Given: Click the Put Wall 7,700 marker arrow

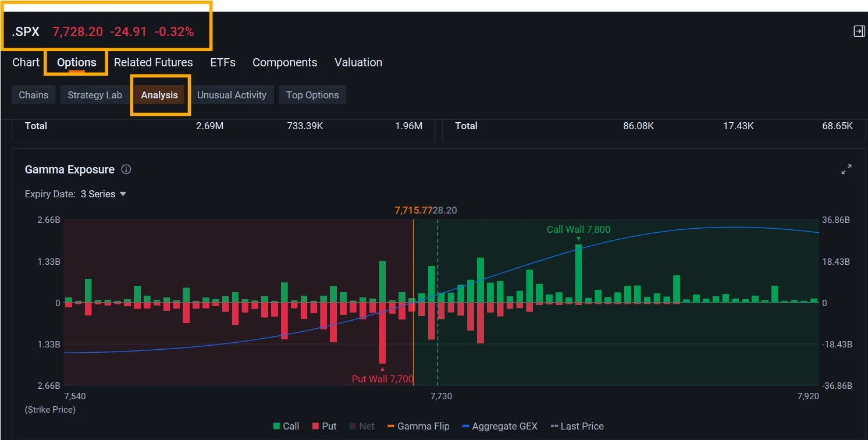Looking at the screenshot, I should pyautogui.click(x=382, y=369).
